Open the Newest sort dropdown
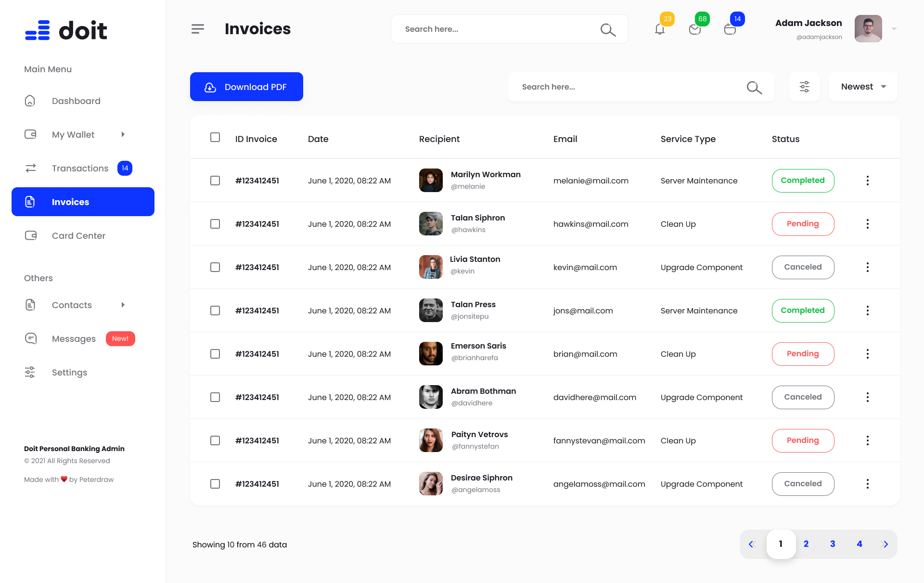 pos(863,87)
